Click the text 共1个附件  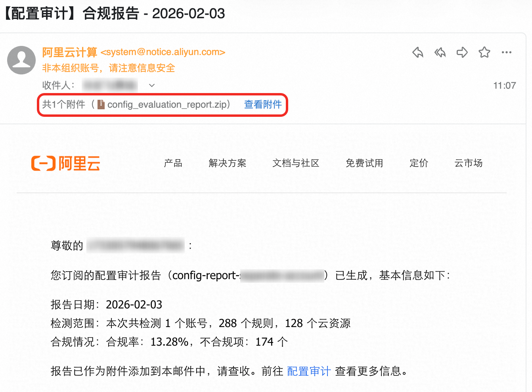coord(64,104)
